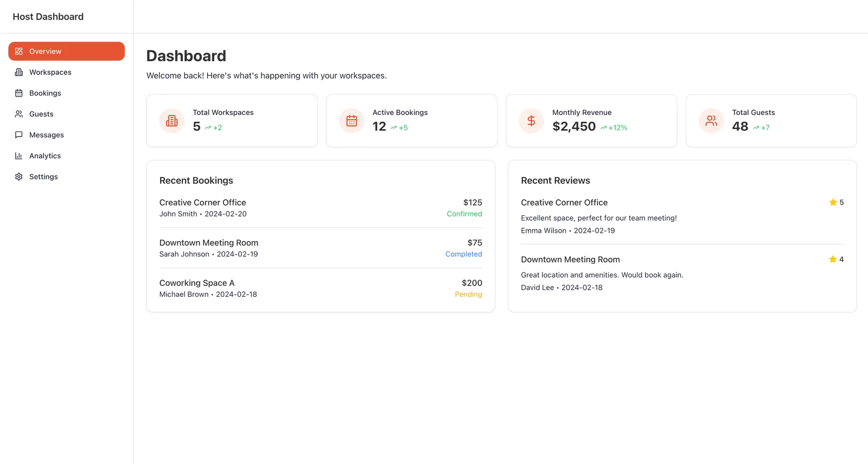
Task: Click the Total Guests value 48
Action: point(740,126)
